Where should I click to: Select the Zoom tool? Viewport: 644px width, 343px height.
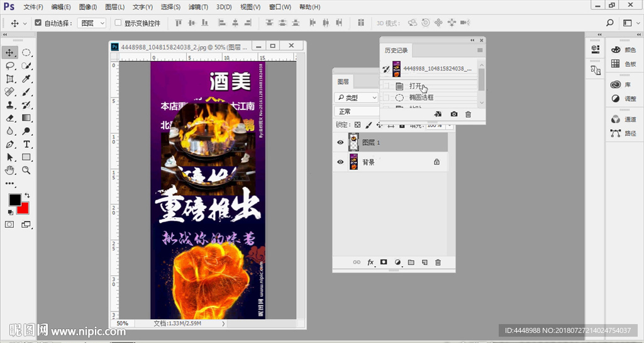coord(26,171)
